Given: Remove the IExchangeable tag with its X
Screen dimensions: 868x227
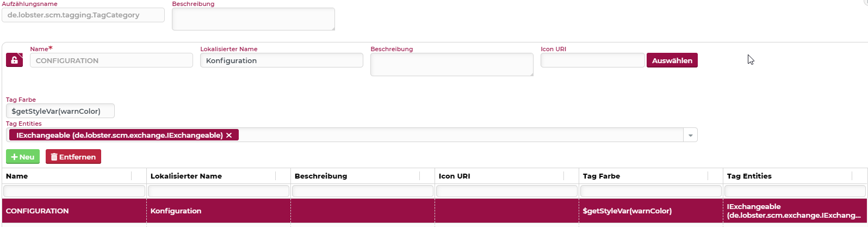Looking at the screenshot, I should tap(229, 135).
